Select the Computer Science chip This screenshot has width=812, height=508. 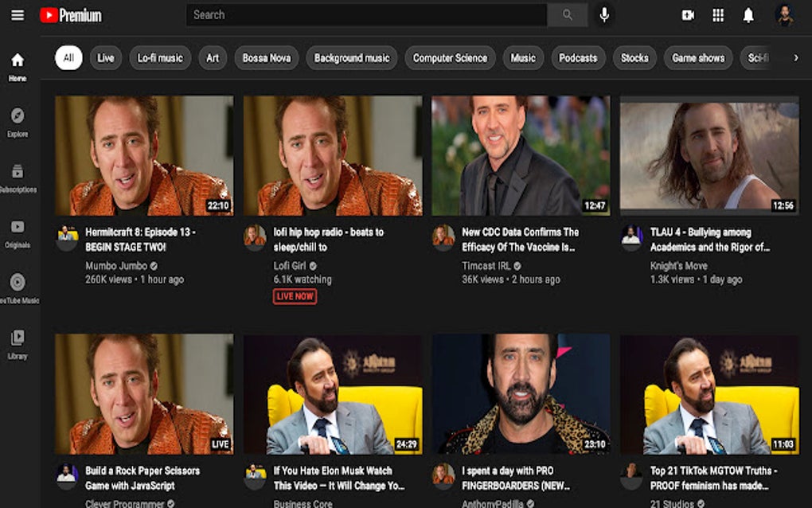450,58
